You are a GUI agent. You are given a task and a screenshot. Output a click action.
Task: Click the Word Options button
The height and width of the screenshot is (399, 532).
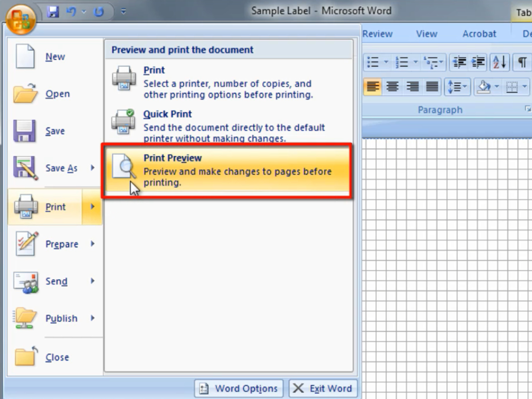[x=239, y=388]
